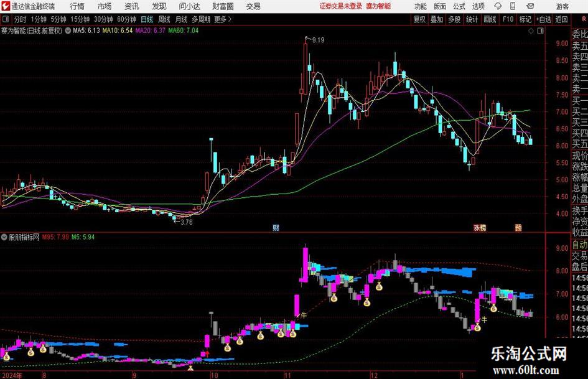Open 多周期 multi-period view

pyautogui.click(x=201, y=19)
